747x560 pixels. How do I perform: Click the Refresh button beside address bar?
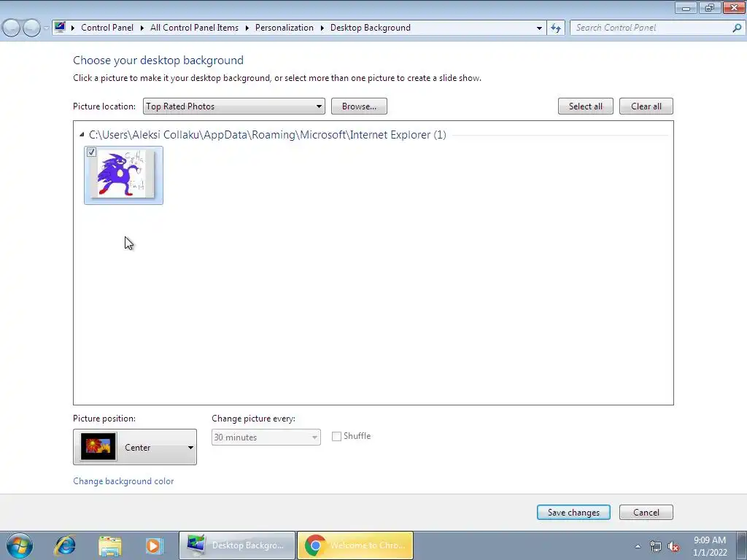[x=556, y=28]
